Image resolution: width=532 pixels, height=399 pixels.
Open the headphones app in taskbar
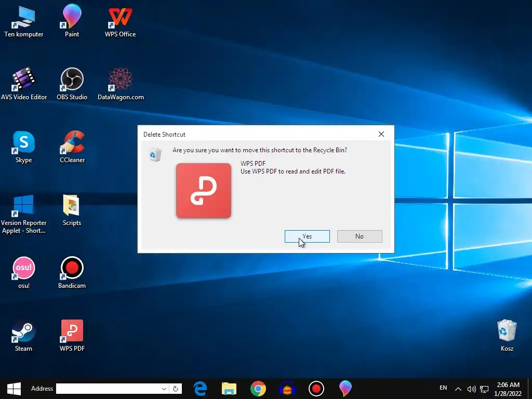pos(287,389)
